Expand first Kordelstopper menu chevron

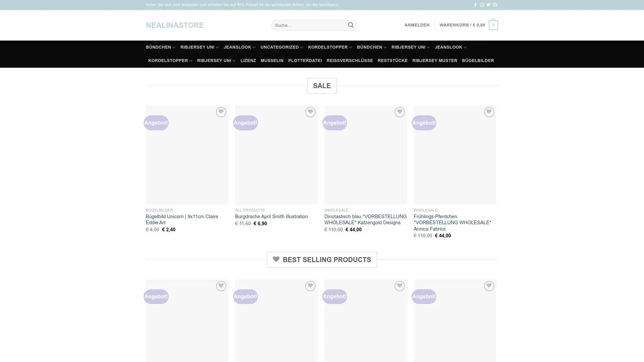[x=351, y=48]
